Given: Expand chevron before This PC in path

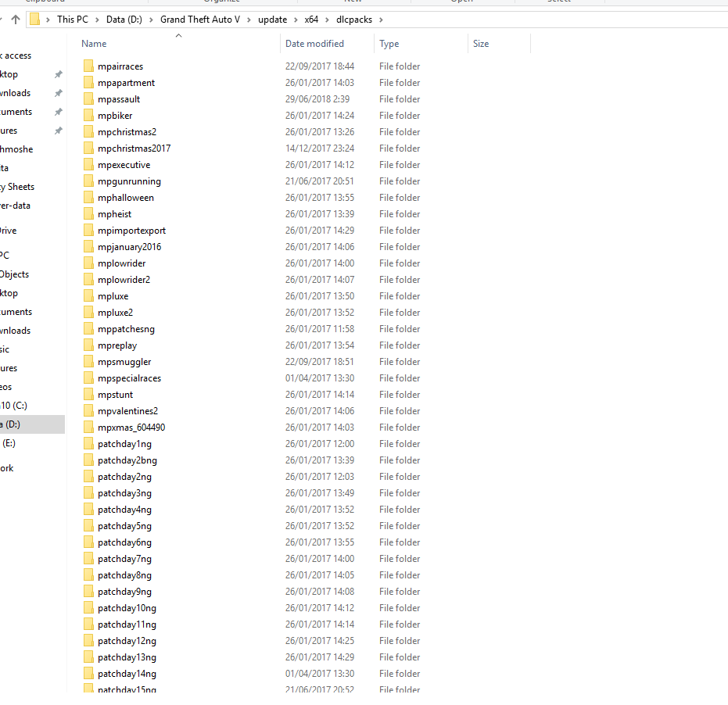Looking at the screenshot, I should 48,20.
